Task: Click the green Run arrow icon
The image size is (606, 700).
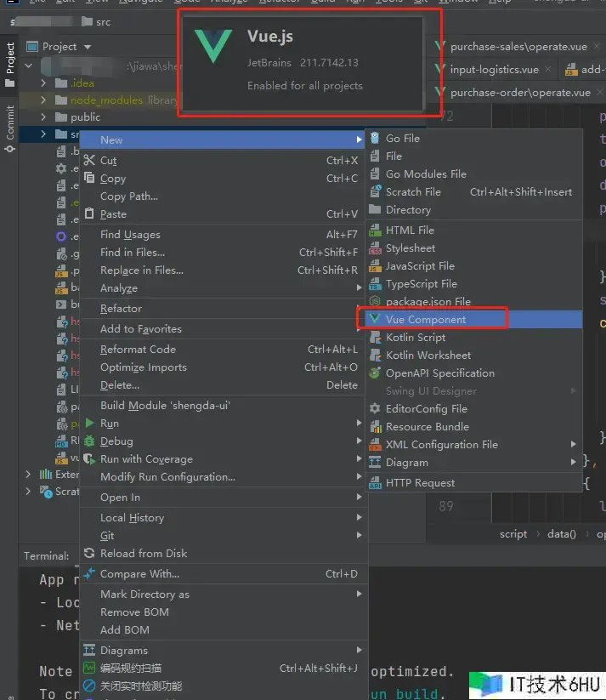Action: [88, 424]
